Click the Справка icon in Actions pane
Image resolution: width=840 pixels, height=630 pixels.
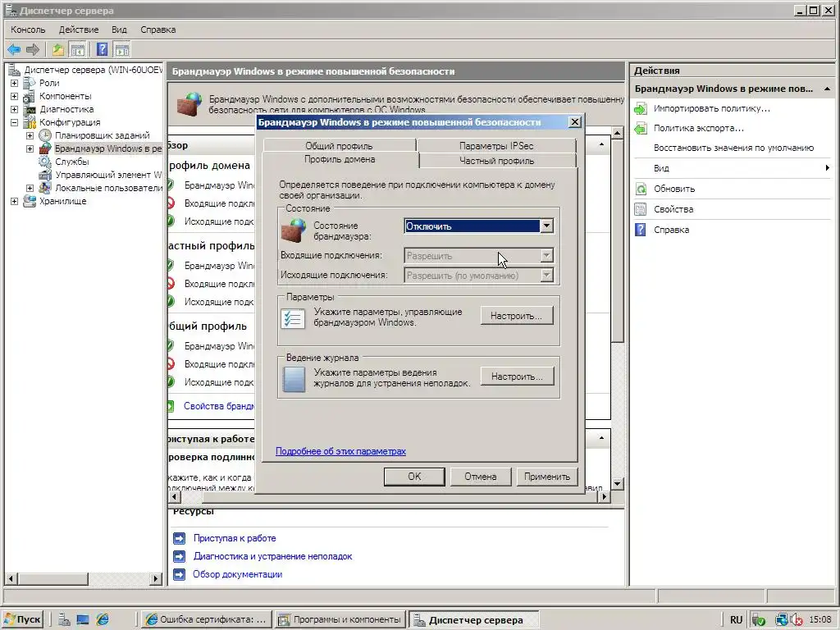641,230
